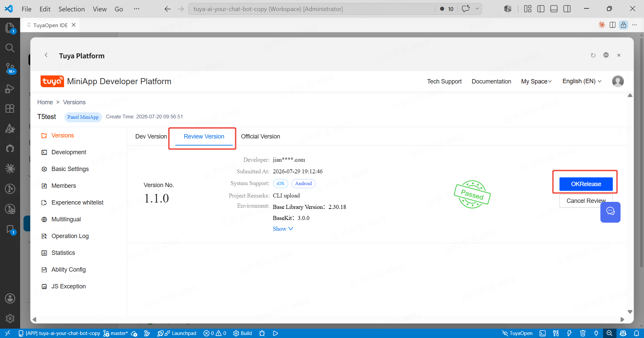Open the View menu

click(100, 9)
